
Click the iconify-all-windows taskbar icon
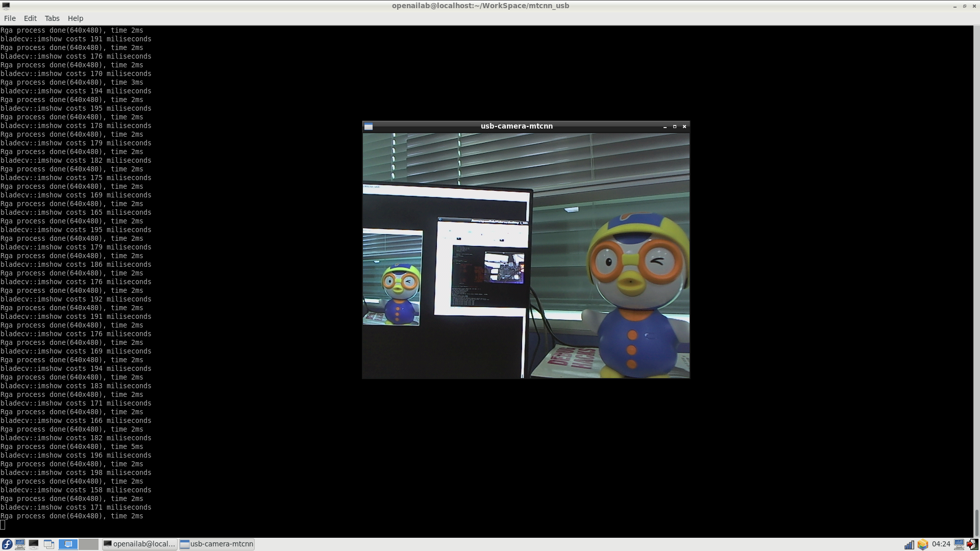tap(49, 544)
